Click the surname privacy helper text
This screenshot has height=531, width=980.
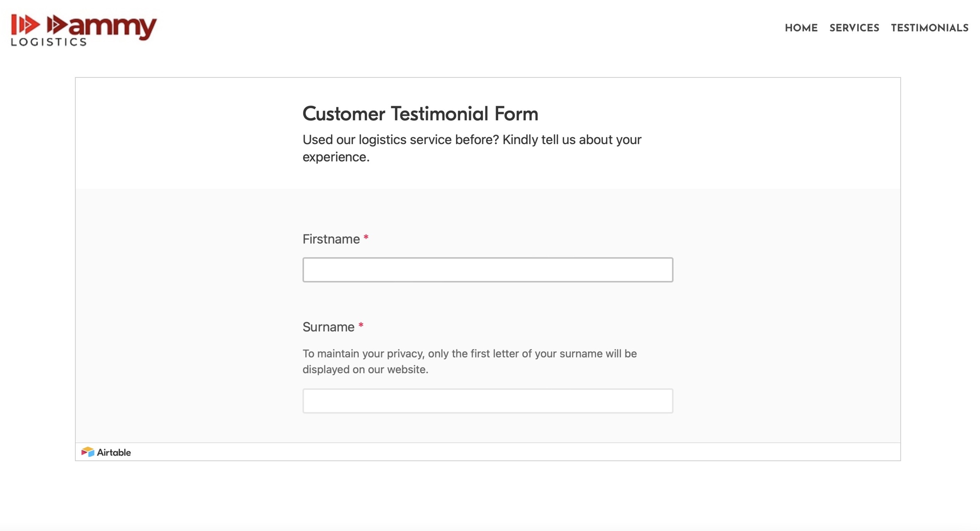point(469,361)
